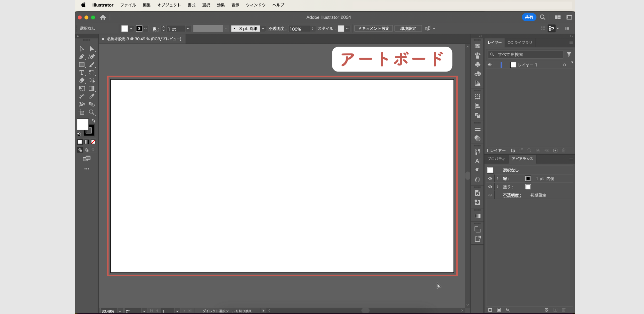Screen dimensions: 644x314
Task: Toggle visibility of レイヤー 1
Action: pos(490,65)
